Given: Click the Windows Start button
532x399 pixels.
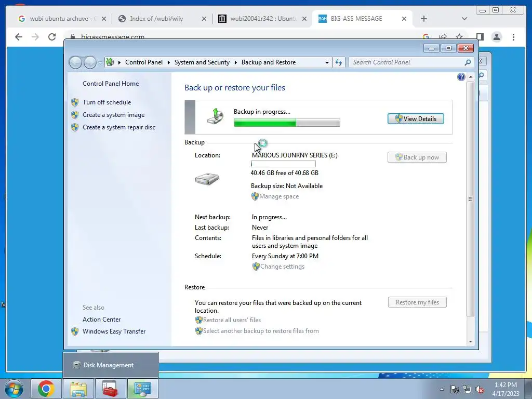Looking at the screenshot, I should [x=14, y=389].
